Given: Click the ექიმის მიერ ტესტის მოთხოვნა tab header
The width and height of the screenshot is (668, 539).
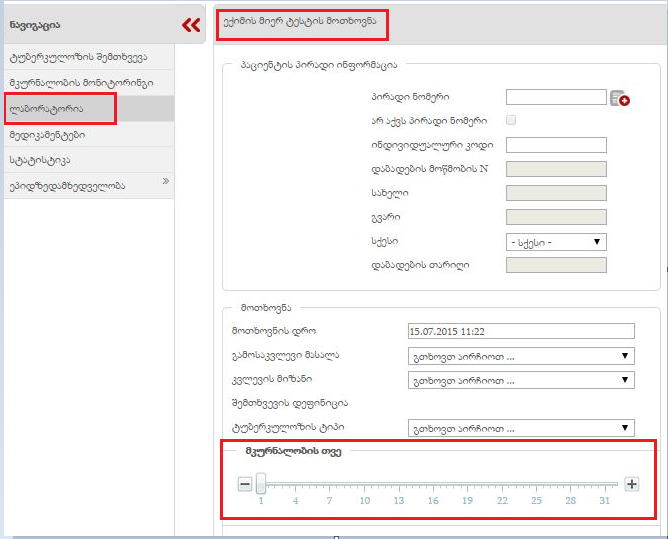Looking at the screenshot, I should (300, 21).
